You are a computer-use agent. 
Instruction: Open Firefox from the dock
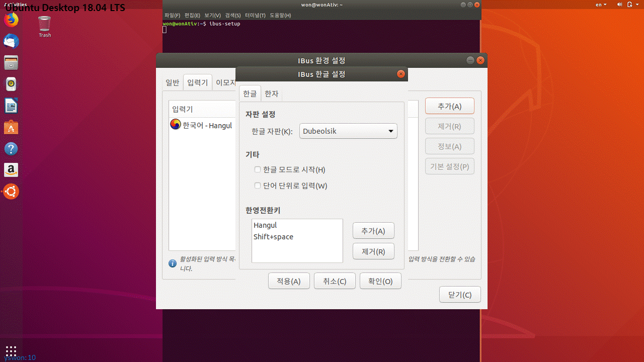click(11, 21)
